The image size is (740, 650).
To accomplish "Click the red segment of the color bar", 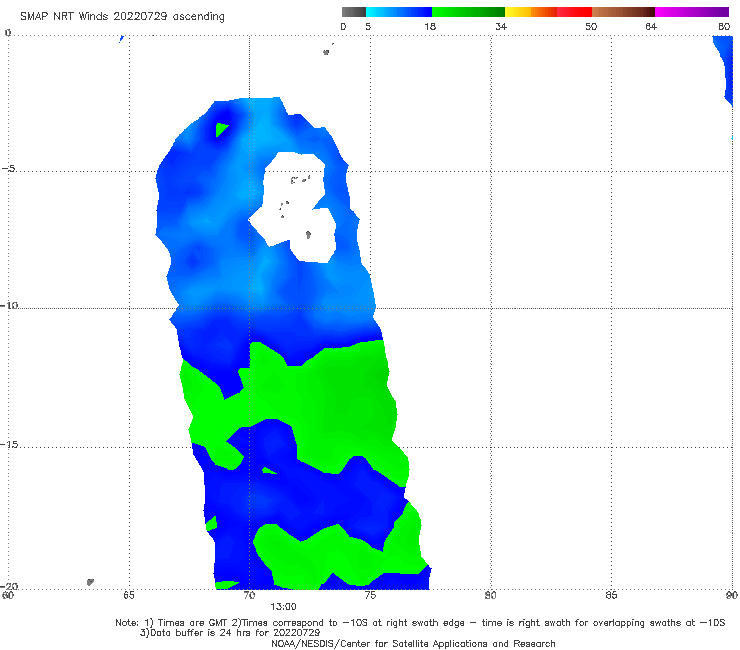I will pyautogui.click(x=574, y=12).
